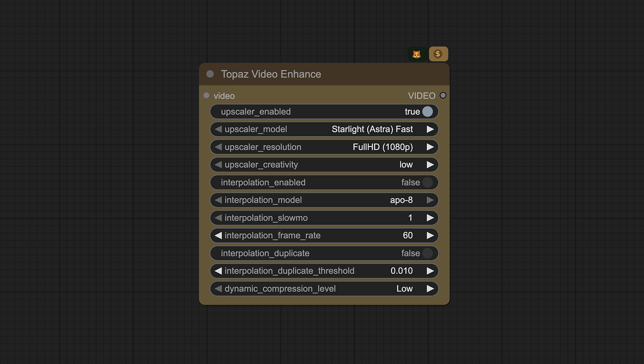Step back dynamic_compression_level with left arrow
The height and width of the screenshot is (364, 644).
click(x=218, y=289)
